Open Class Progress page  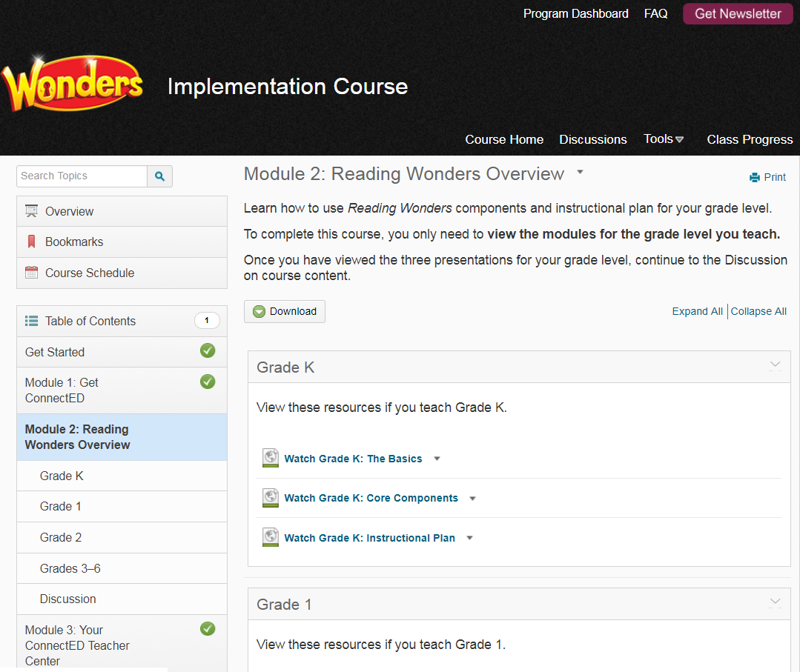749,139
